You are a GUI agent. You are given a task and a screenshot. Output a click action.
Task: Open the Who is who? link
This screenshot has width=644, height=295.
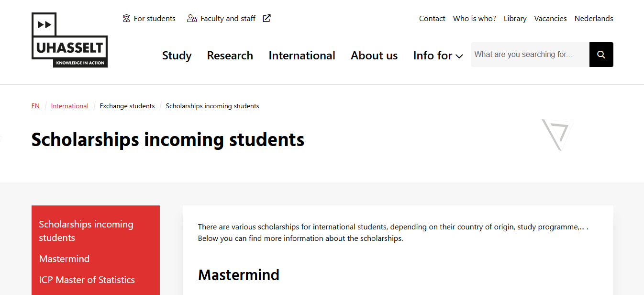pos(474,19)
